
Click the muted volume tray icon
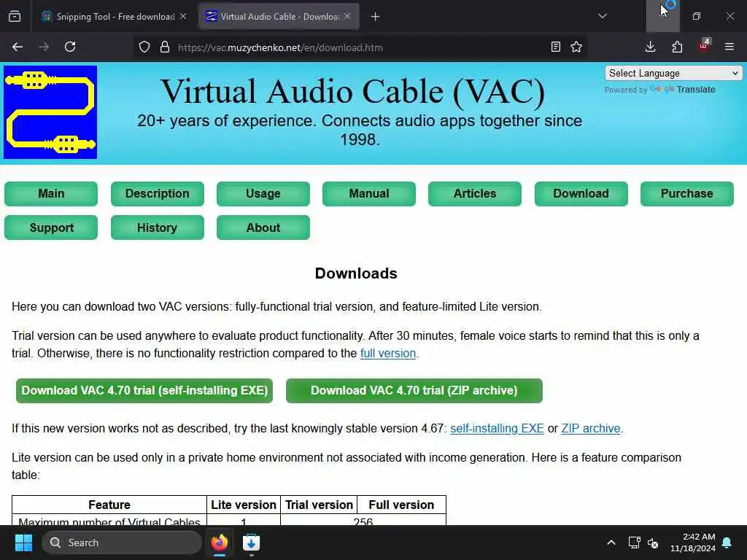653,542
